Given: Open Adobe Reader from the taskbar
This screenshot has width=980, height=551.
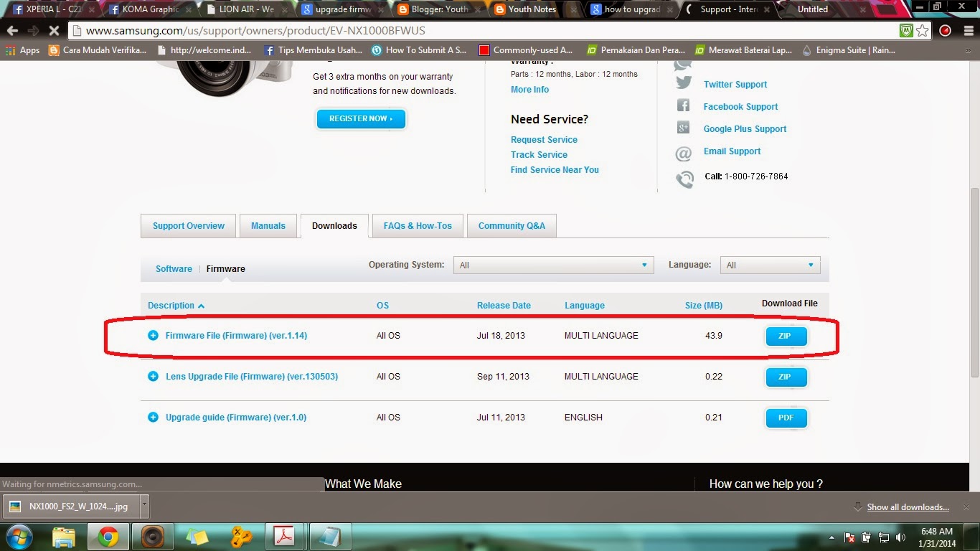Looking at the screenshot, I should pyautogui.click(x=284, y=537).
